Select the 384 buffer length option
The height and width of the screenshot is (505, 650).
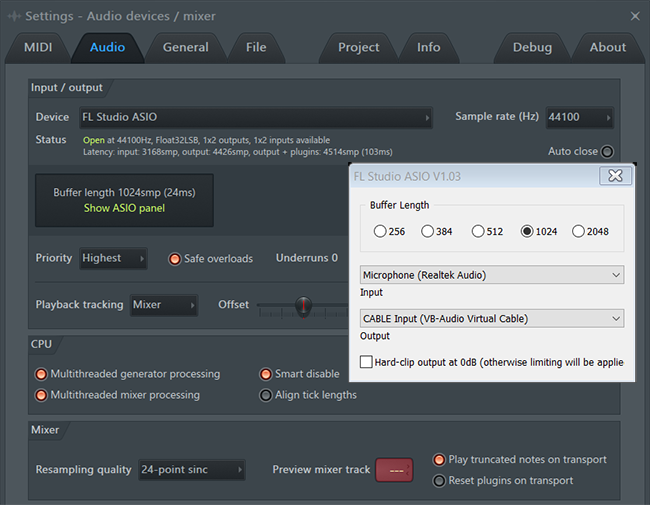(427, 231)
